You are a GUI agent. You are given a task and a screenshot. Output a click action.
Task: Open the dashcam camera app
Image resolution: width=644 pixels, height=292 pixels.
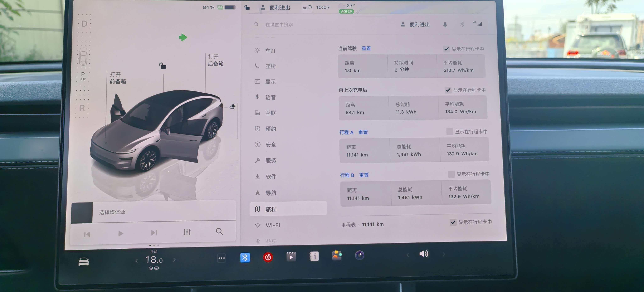pos(360,255)
